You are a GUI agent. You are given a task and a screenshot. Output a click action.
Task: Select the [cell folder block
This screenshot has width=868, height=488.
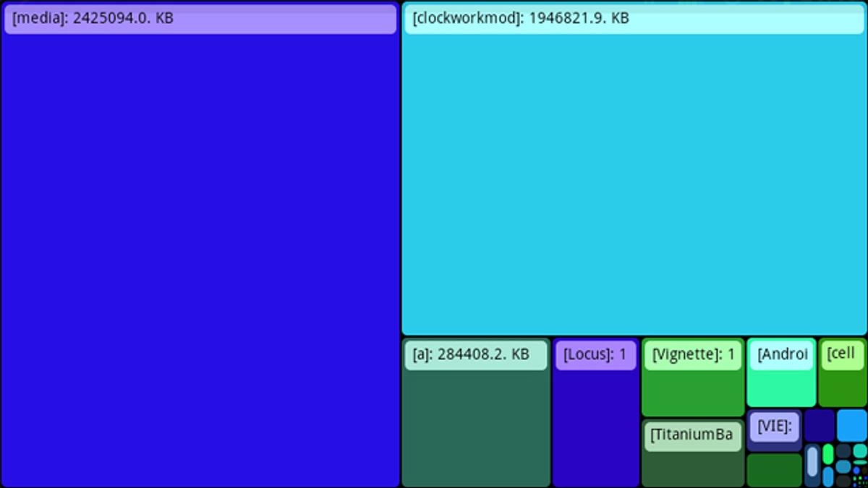click(843, 373)
